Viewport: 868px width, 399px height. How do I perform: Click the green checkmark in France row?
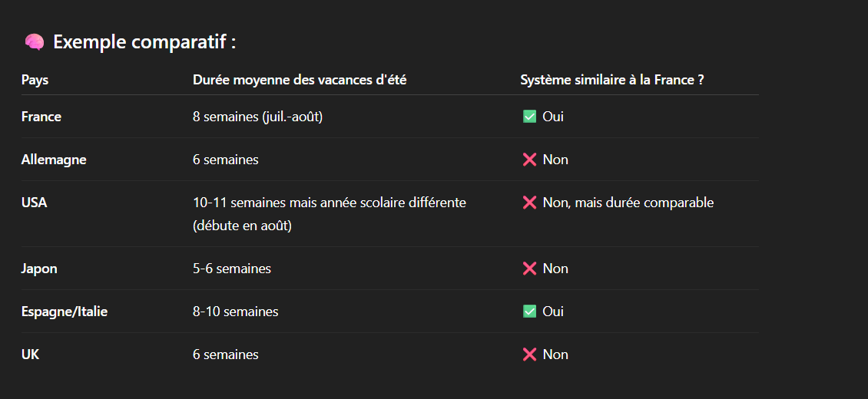(x=529, y=117)
